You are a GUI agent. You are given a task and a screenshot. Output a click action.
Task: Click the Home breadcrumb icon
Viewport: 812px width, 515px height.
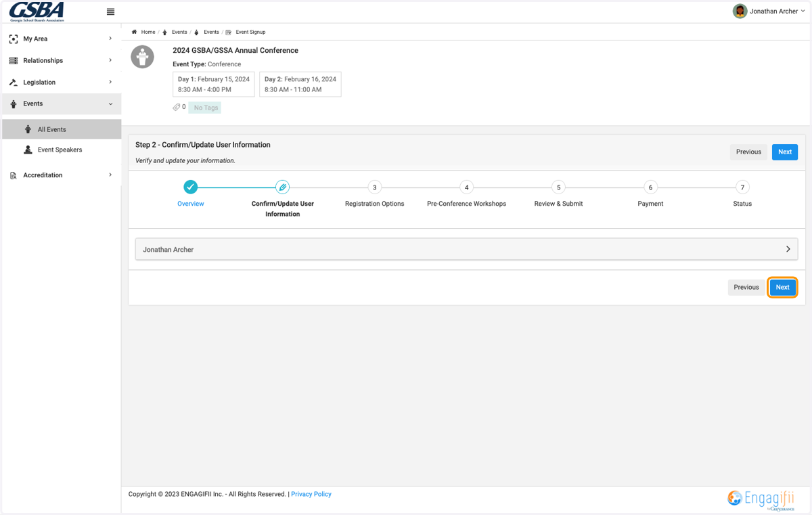134,32
